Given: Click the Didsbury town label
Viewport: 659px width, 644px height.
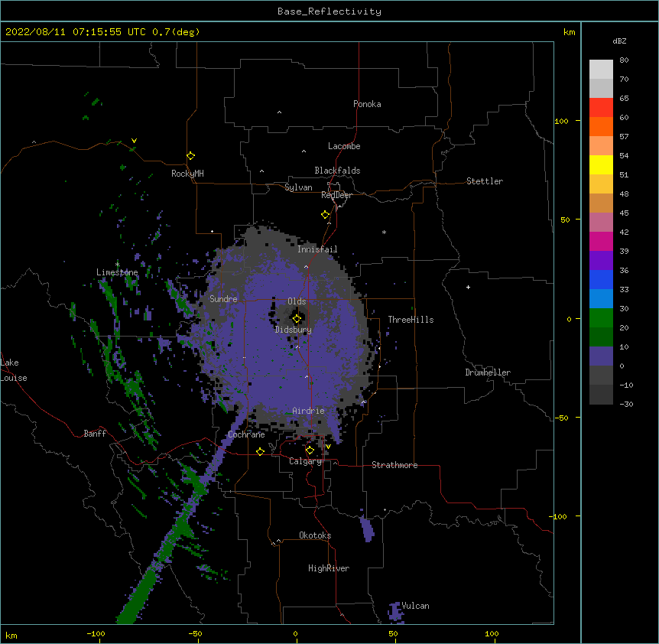Looking at the screenshot, I should 294,330.
